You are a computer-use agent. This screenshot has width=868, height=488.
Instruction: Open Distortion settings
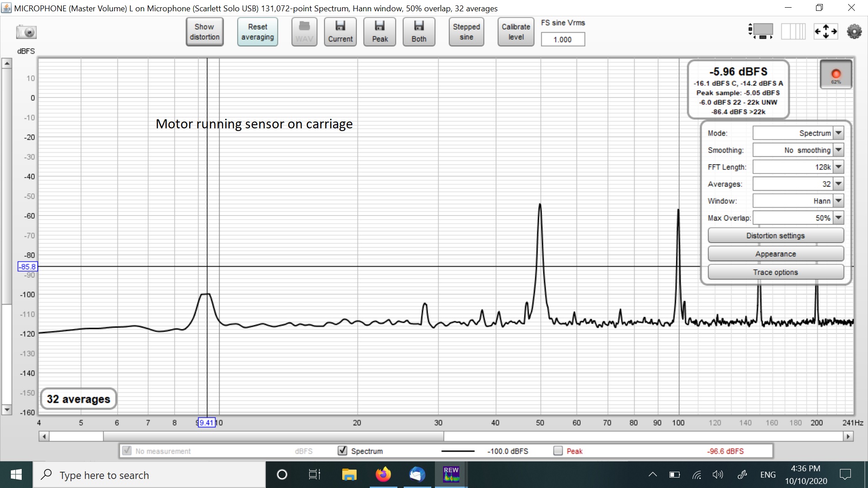tap(776, 235)
